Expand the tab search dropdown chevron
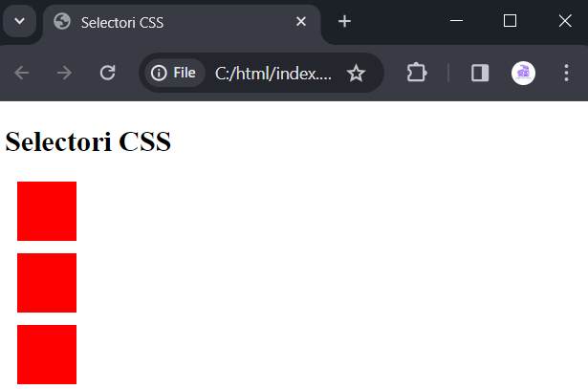The image size is (588, 389). click(x=19, y=21)
